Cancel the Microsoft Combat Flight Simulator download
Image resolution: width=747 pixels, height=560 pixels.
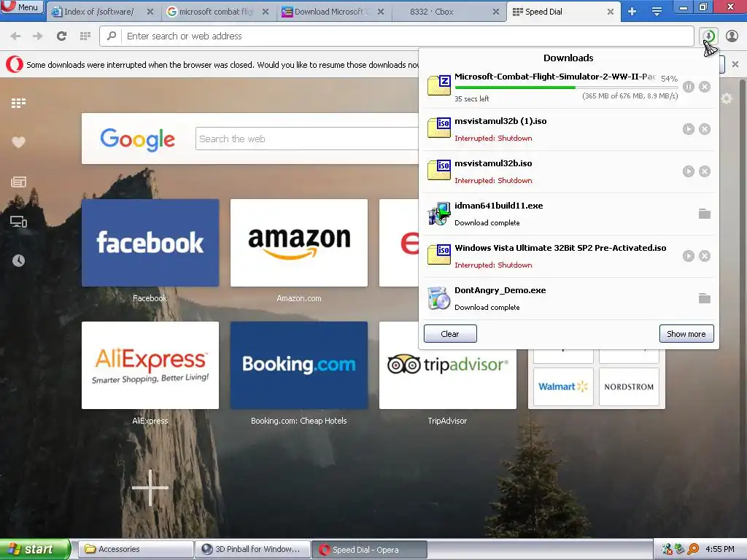(705, 87)
